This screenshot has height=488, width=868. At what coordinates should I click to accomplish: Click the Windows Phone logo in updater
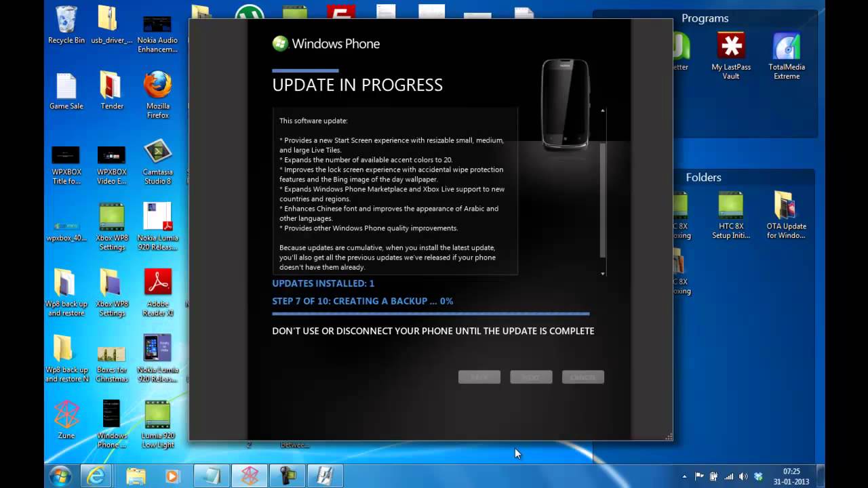tap(325, 43)
